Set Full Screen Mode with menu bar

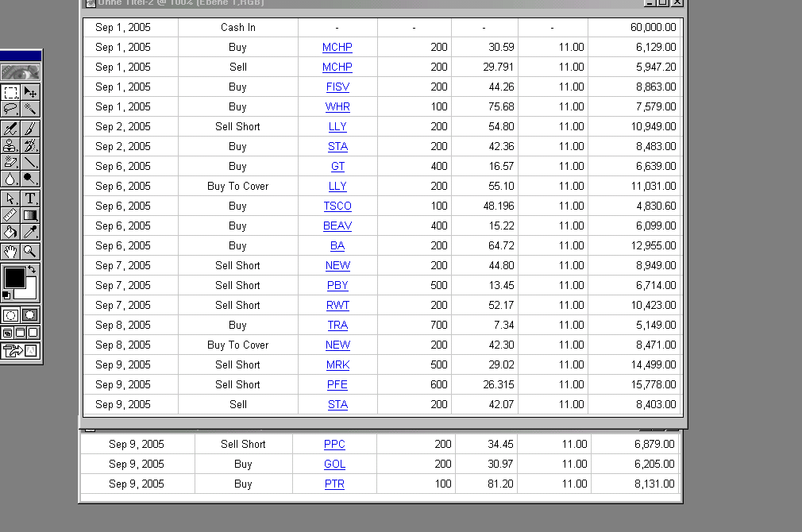(x=21, y=333)
